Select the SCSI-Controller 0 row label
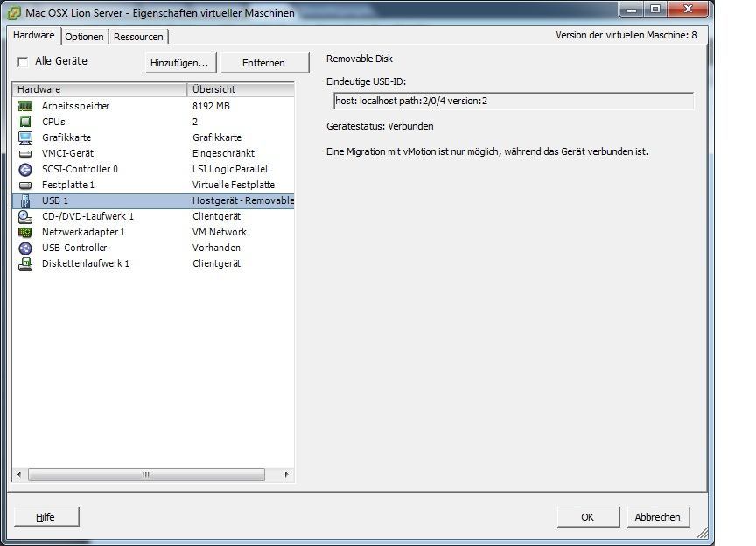Viewport: 756px width, 546px height. [80, 169]
